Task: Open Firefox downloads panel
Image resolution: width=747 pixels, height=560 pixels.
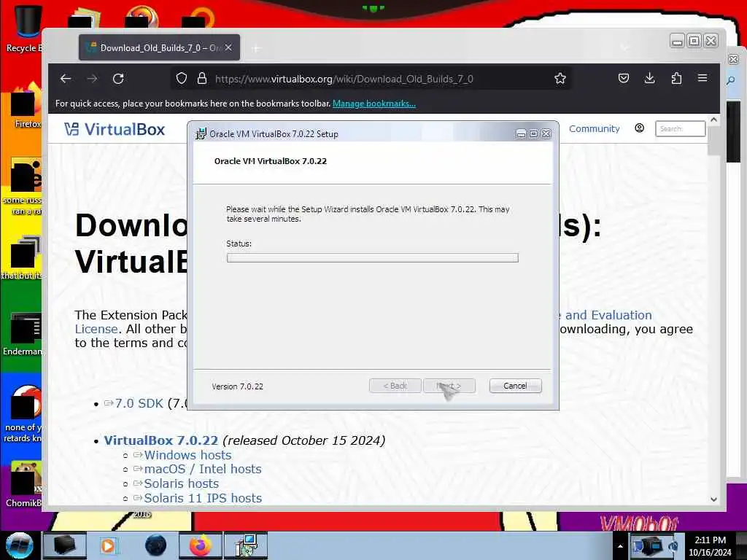Action: [x=649, y=78]
